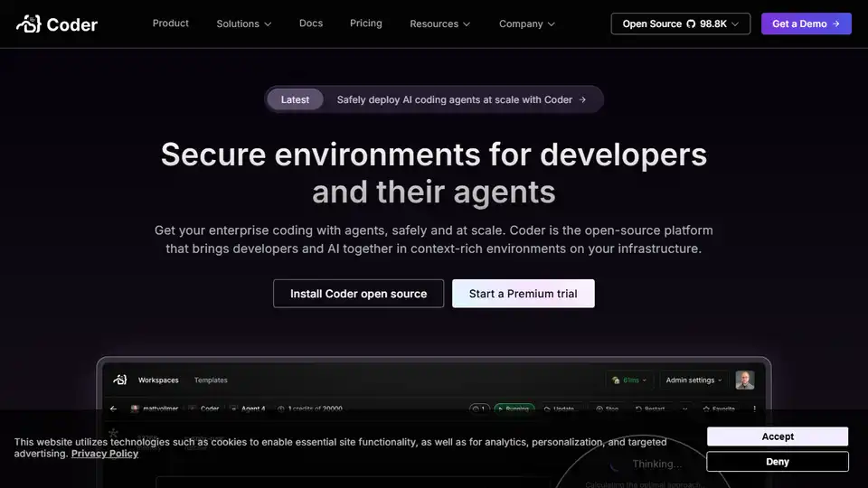868x488 pixels.
Task: Open the Product menu item
Action: (x=171, y=23)
